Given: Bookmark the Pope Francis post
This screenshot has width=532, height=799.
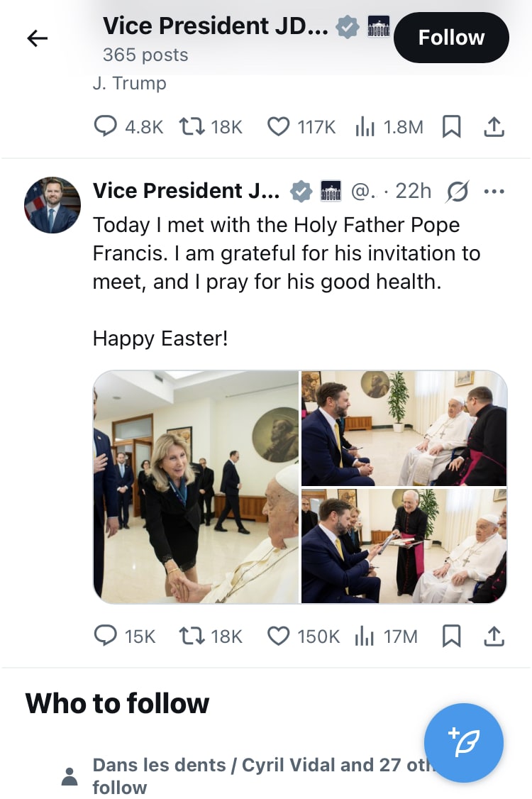Looking at the screenshot, I should click(451, 637).
